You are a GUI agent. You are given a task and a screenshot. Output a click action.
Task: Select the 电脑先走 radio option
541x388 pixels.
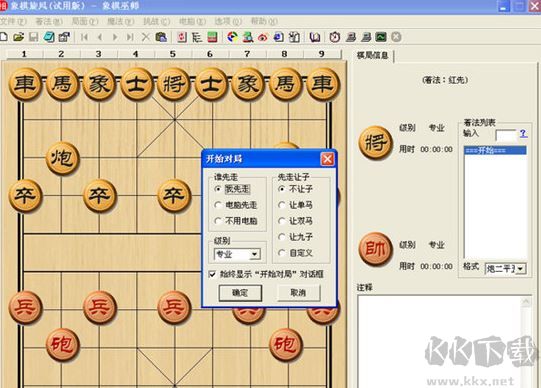[x=218, y=205]
